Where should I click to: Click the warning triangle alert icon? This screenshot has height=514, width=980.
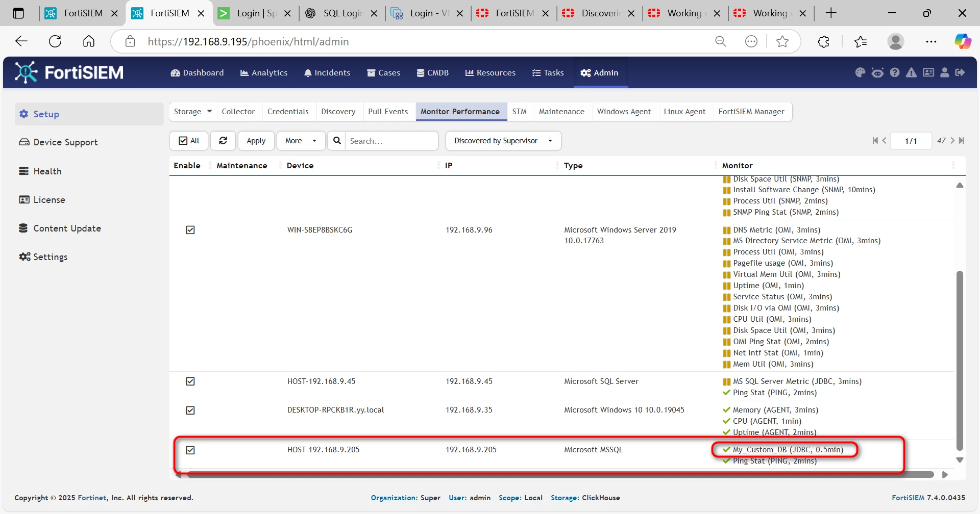pos(911,72)
